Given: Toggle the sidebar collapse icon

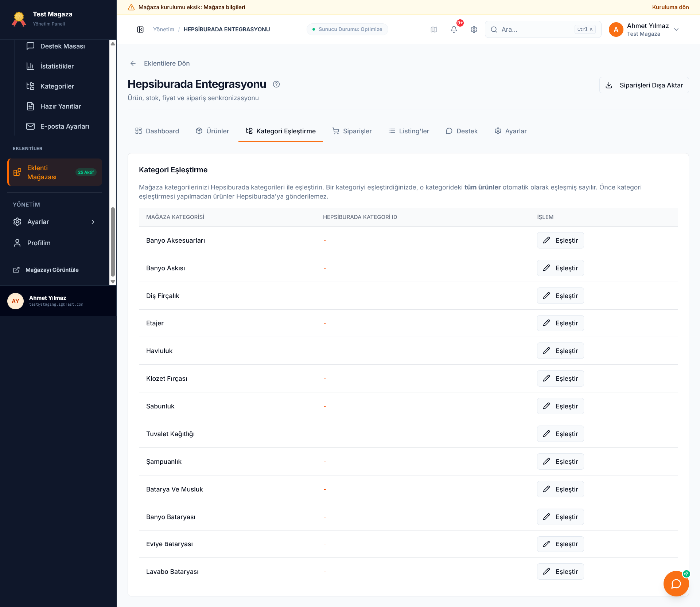Looking at the screenshot, I should (x=140, y=30).
